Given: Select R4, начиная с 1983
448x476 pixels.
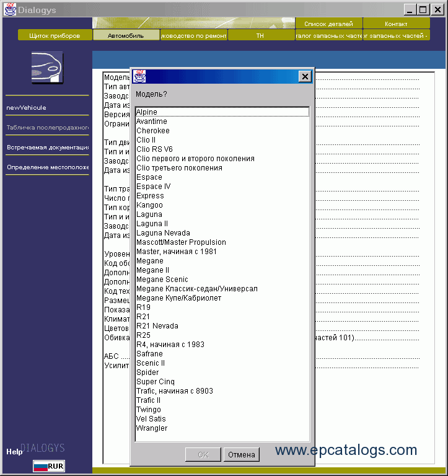Looking at the screenshot, I should (222, 345).
